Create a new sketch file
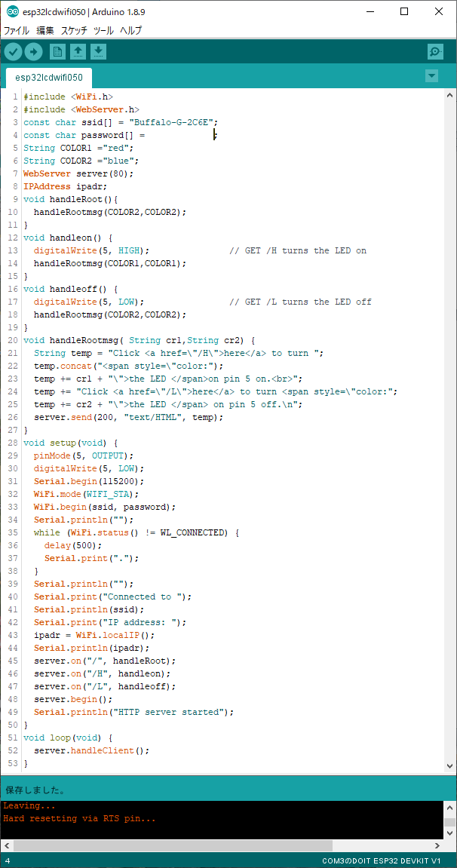This screenshot has height=868, width=457. point(57,51)
